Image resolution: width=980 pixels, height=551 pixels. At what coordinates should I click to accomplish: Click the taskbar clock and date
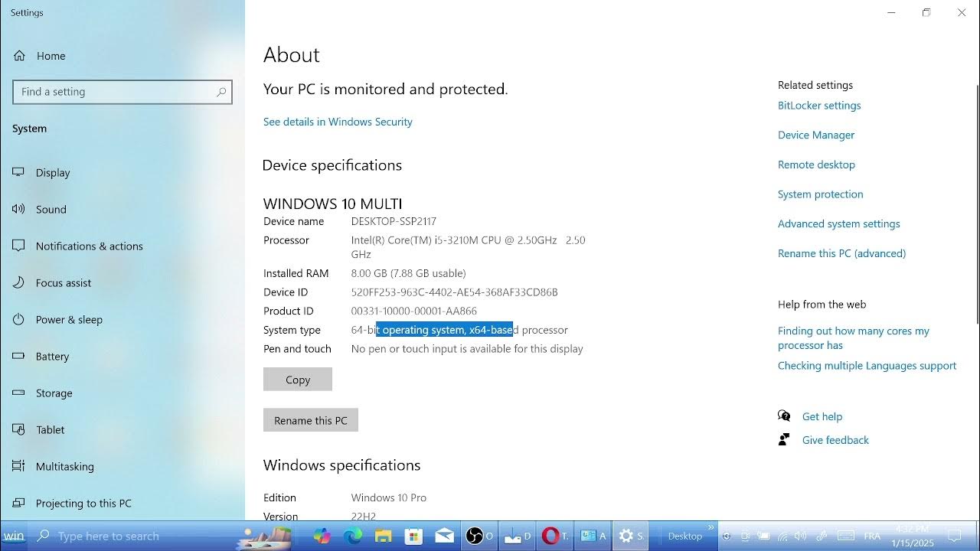coord(912,536)
